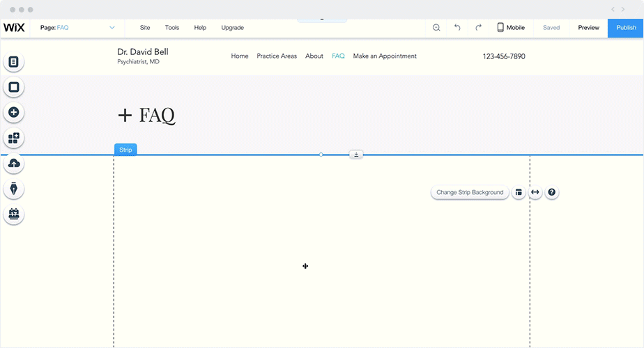Open the Bookings calendar icon in sidebar

click(13, 214)
